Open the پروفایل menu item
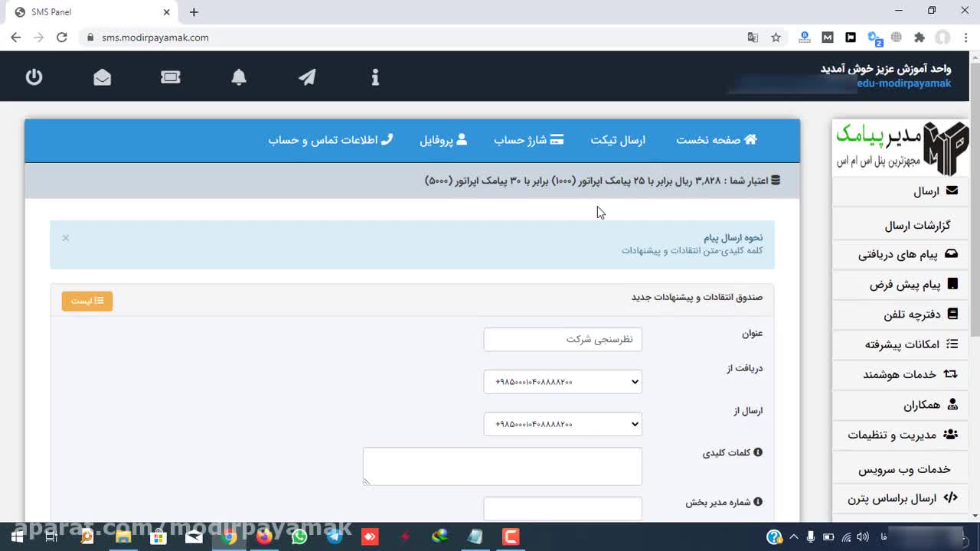Viewport: 980px width, 551px height. coord(443,140)
